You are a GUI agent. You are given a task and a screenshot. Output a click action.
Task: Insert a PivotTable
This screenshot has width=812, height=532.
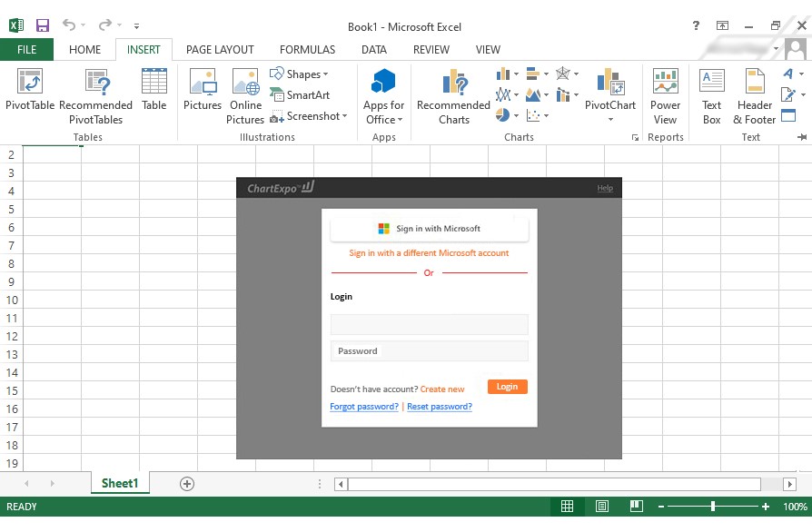click(30, 90)
